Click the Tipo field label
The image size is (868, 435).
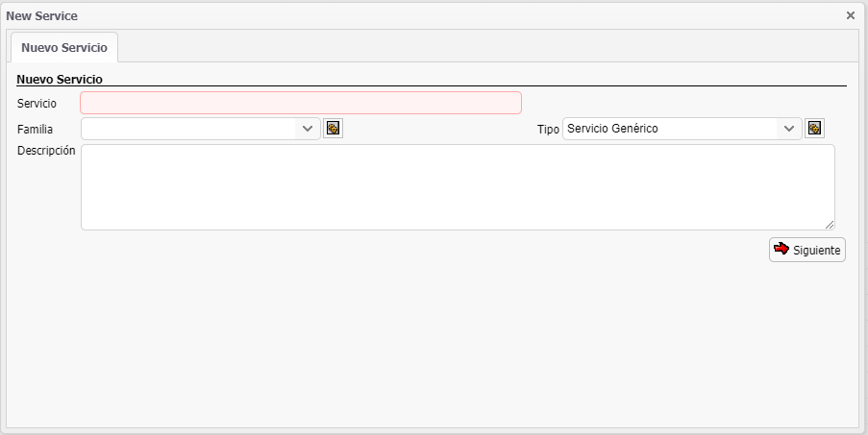pyautogui.click(x=548, y=129)
